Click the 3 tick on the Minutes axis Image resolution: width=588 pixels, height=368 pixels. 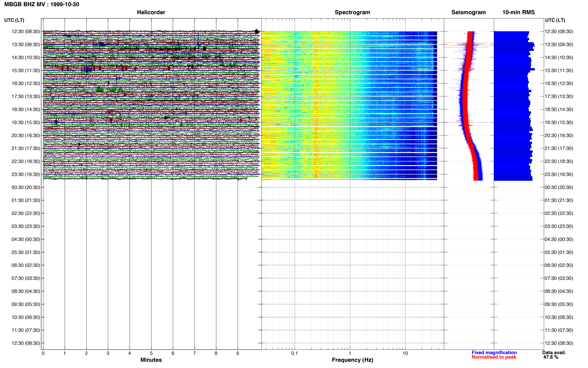(x=108, y=353)
